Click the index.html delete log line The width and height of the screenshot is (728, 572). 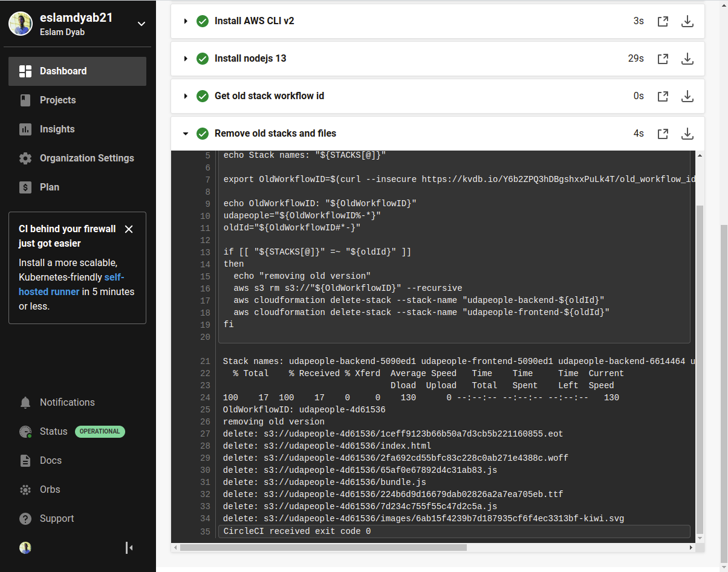[327, 446]
